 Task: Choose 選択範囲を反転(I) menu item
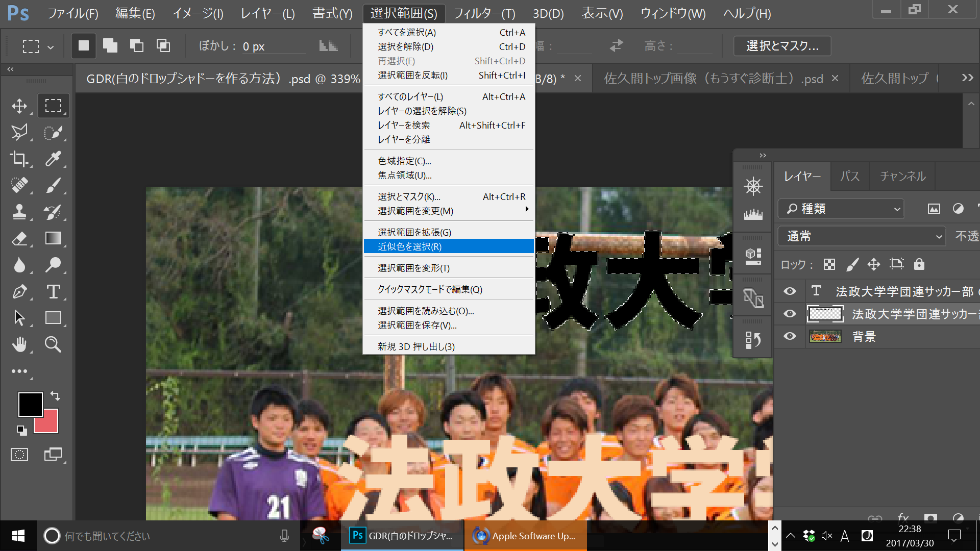[449, 76]
